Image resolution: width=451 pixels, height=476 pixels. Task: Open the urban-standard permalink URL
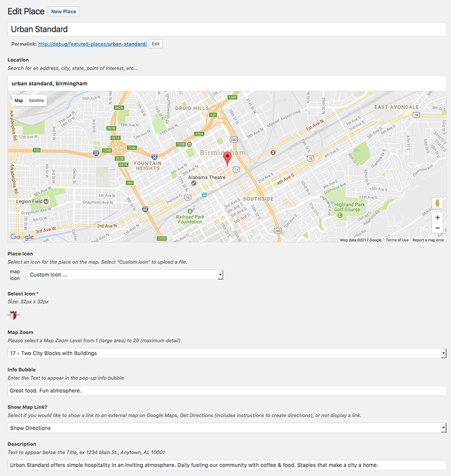coord(93,44)
